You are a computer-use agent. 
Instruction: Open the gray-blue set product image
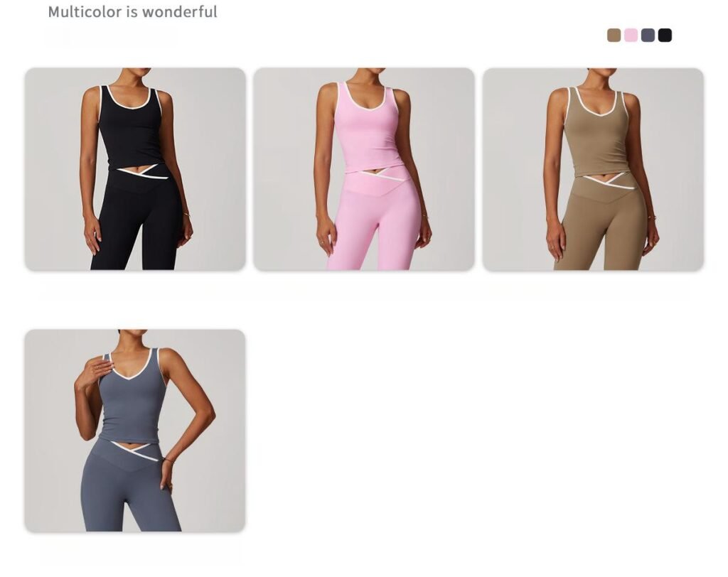tap(135, 431)
